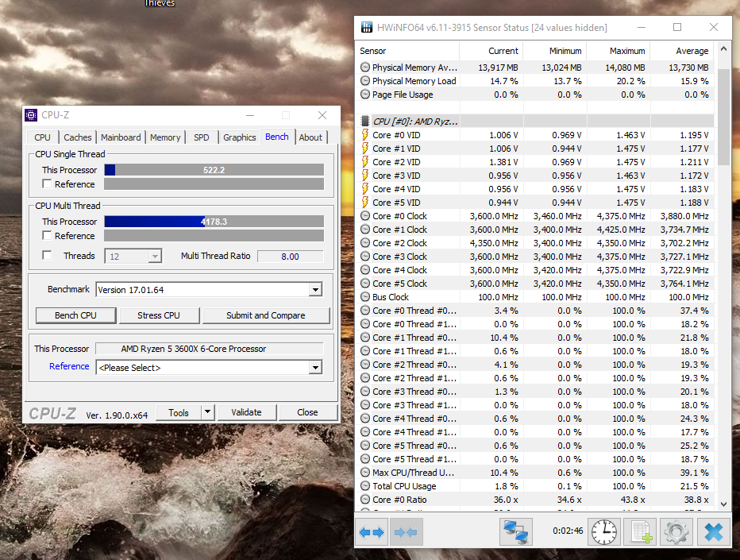Screen dimensions: 740x560
Task: Open HWiNFO sensor settings gear icon
Action: pos(676,532)
